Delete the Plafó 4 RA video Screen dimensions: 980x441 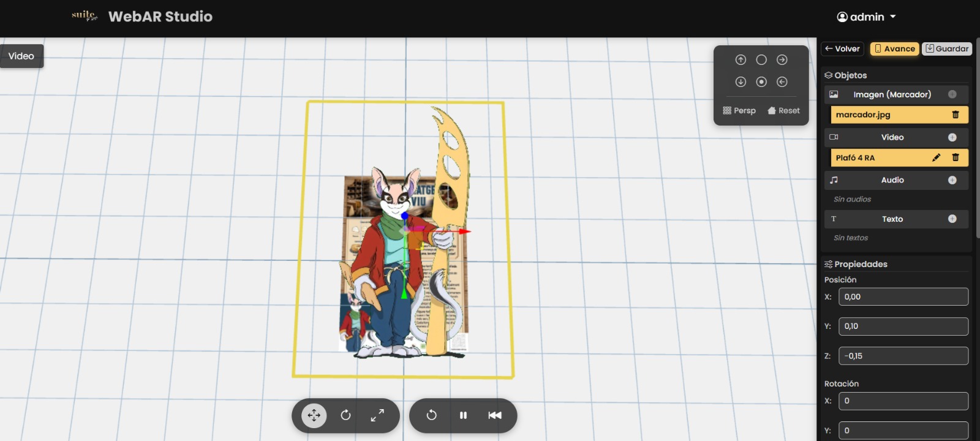(x=956, y=157)
